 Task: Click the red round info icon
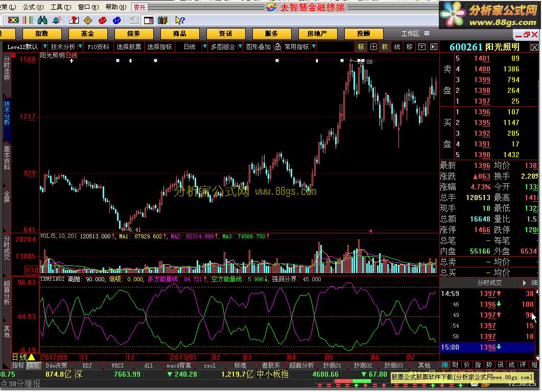tap(102, 20)
